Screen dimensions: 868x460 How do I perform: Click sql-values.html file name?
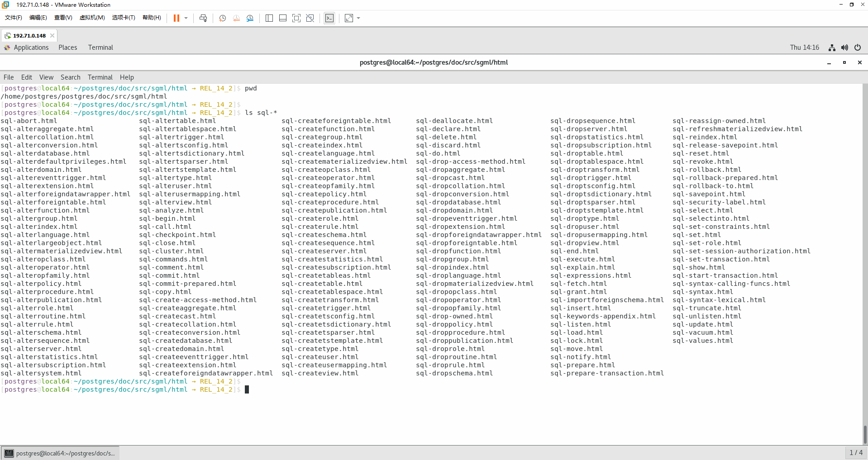pyautogui.click(x=703, y=341)
